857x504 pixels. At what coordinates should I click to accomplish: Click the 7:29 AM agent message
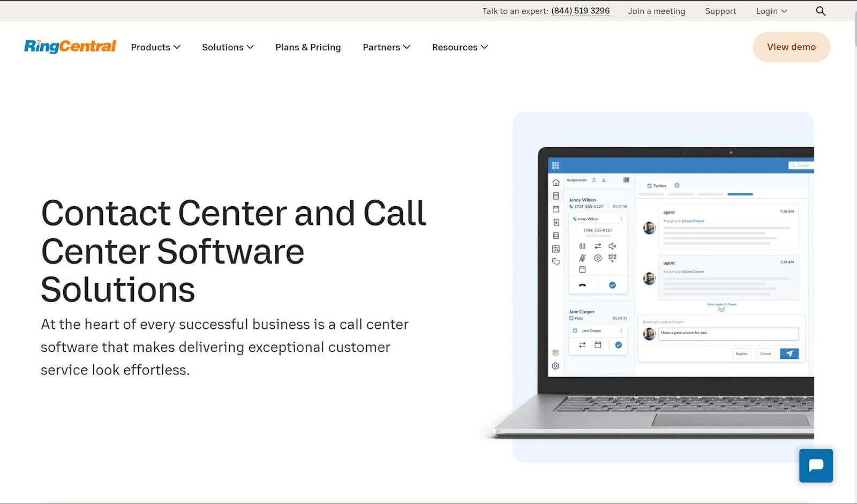(x=729, y=277)
